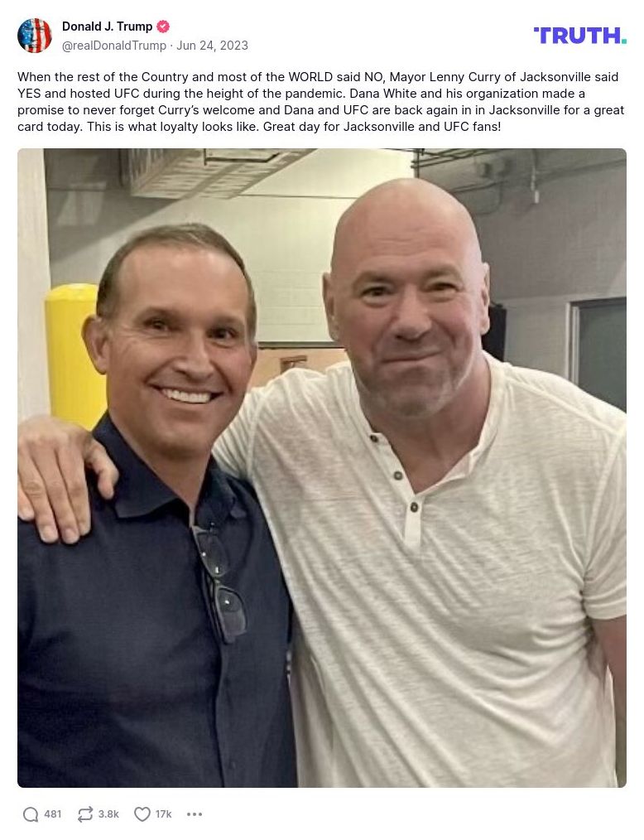Click the Jun 24, 2023 timestamp
This screenshot has height=840, width=644.
click(x=212, y=46)
